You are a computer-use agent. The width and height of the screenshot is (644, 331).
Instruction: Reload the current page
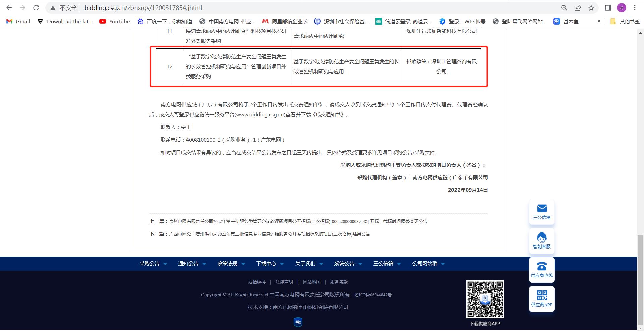click(36, 8)
